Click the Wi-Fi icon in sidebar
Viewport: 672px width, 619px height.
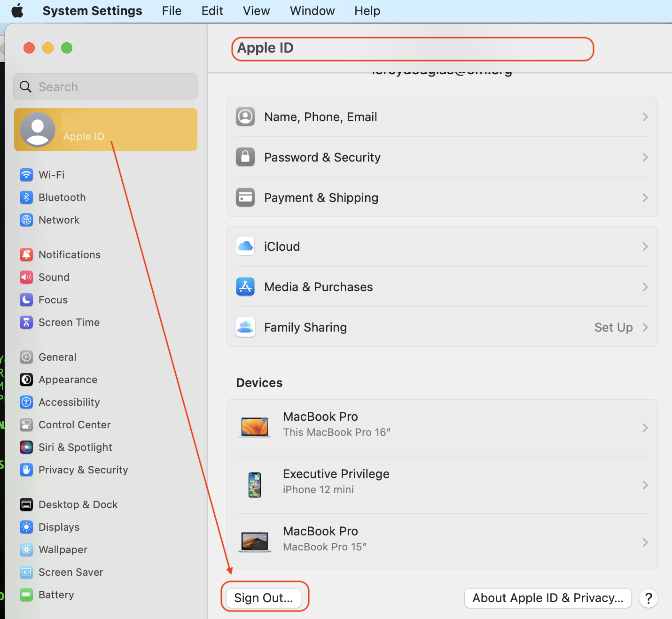(26, 175)
